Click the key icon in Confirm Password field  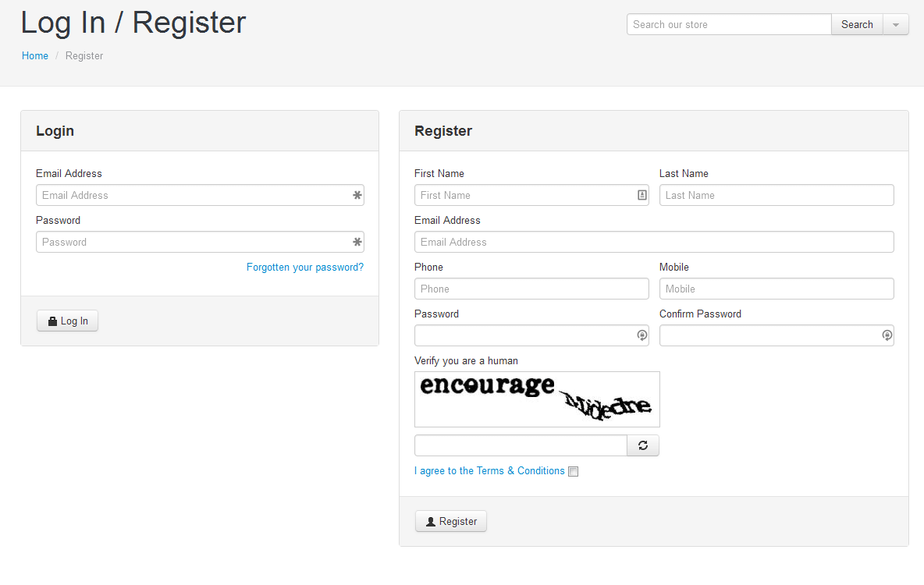(887, 335)
